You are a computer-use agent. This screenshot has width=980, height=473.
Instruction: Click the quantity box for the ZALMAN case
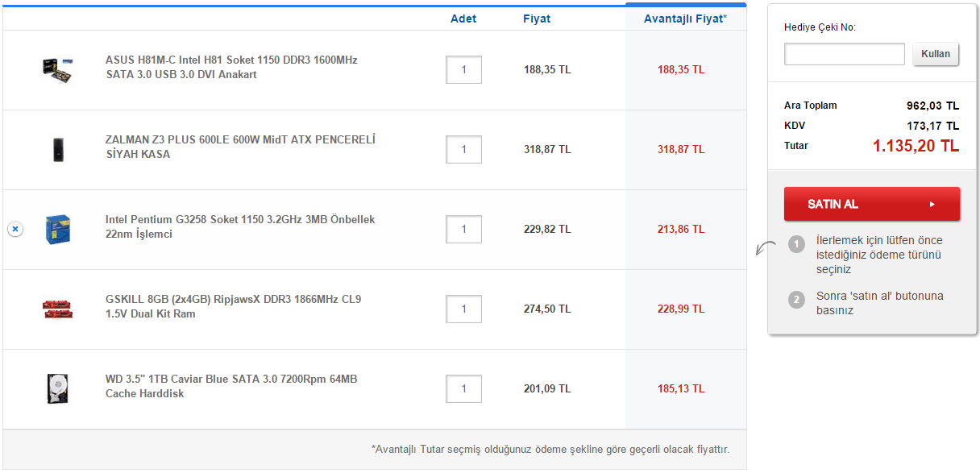(x=463, y=150)
